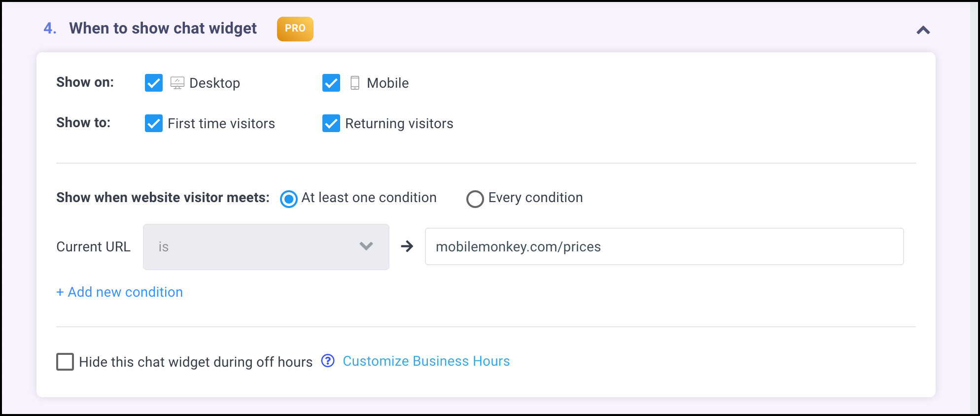This screenshot has height=416, width=980.
Task: Enable hiding chat widget during off hours
Action: [x=65, y=362]
